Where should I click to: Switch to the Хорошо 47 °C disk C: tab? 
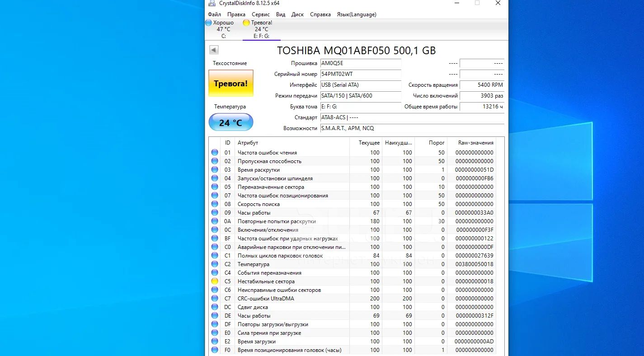coord(223,29)
